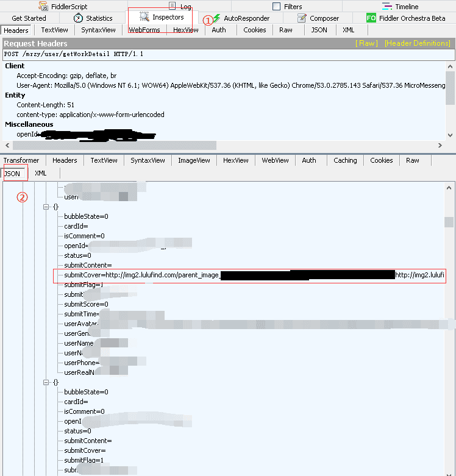Click the request headers horizontal scrollbar
Screen dimensions: 456x476
point(114,145)
